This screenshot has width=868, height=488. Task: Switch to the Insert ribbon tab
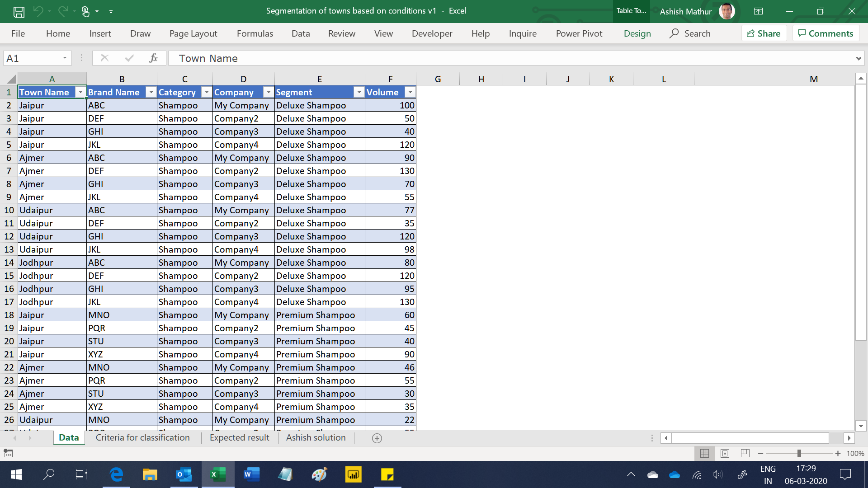tap(100, 33)
